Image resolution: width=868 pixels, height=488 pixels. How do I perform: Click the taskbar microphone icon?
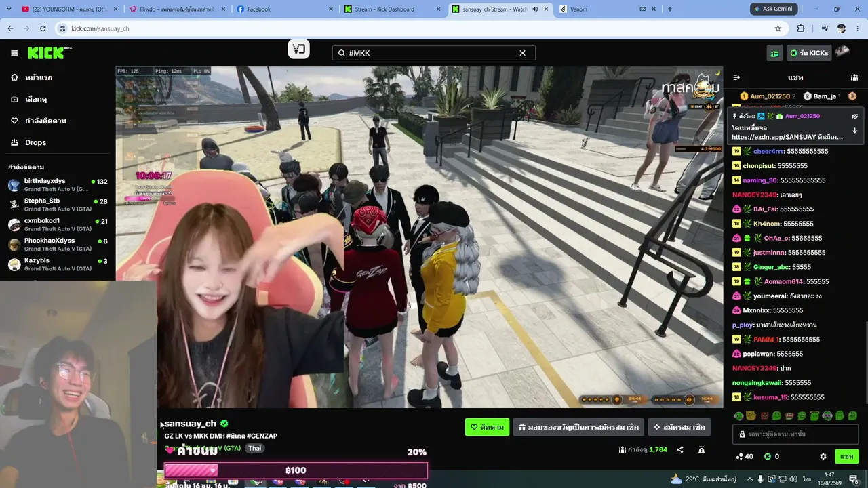click(x=761, y=479)
